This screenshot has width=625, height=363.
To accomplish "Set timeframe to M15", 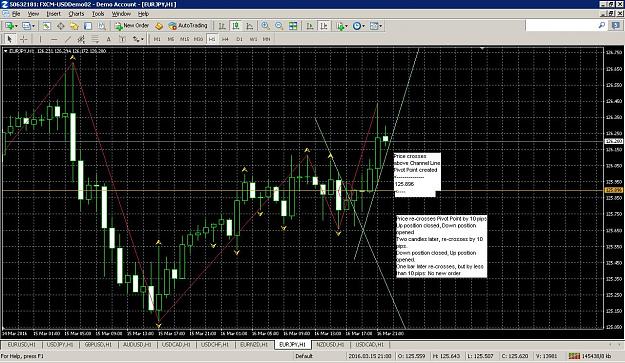I will pos(184,39).
